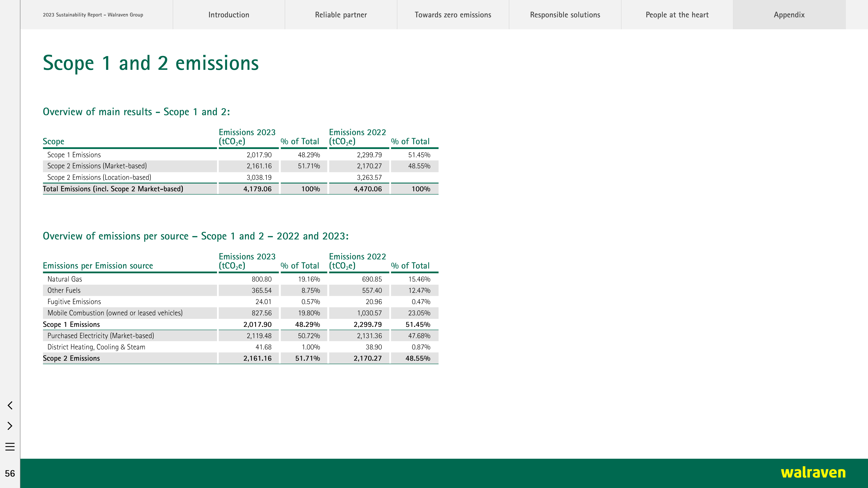Image resolution: width=868 pixels, height=488 pixels.
Task: Open the Responsible solutions tab
Action: coord(565,15)
